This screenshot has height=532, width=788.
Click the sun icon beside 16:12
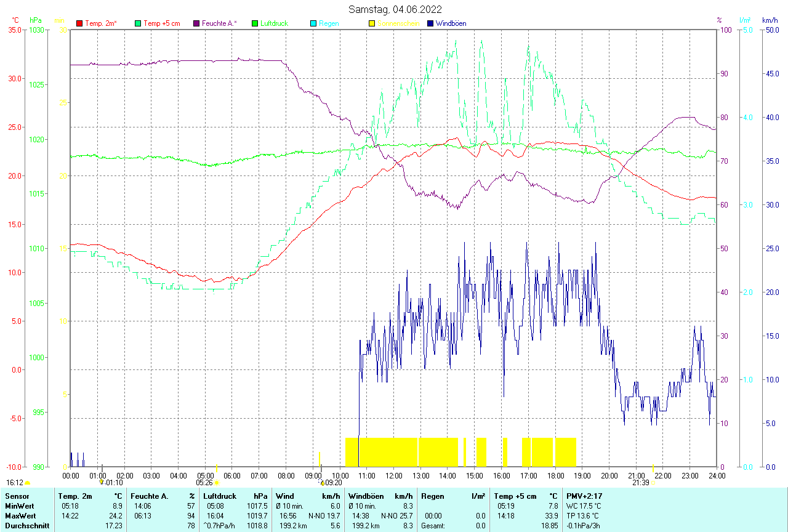tap(27, 483)
